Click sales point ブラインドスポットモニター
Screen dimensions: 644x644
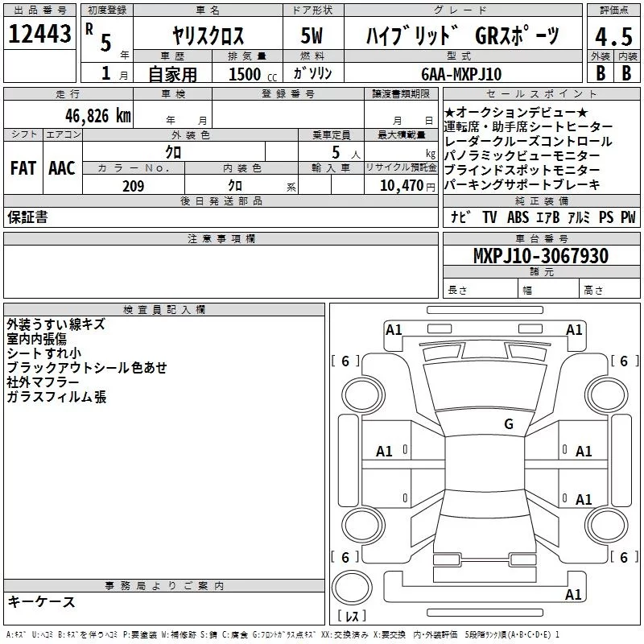pos(522,170)
